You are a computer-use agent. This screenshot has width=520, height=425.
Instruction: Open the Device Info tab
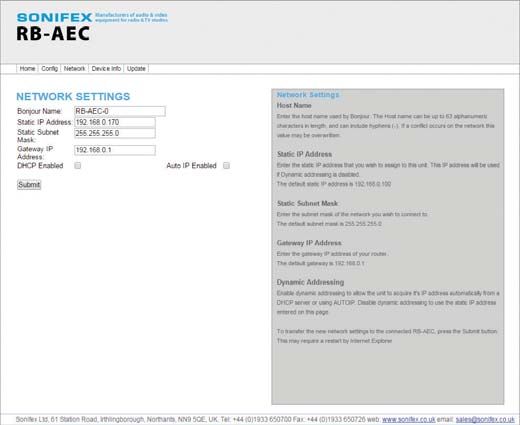[106, 69]
